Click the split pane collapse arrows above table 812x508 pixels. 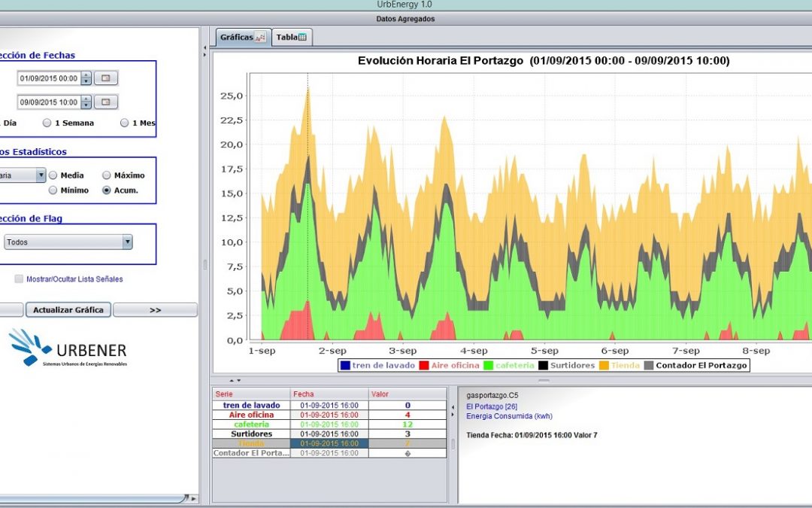(x=235, y=381)
